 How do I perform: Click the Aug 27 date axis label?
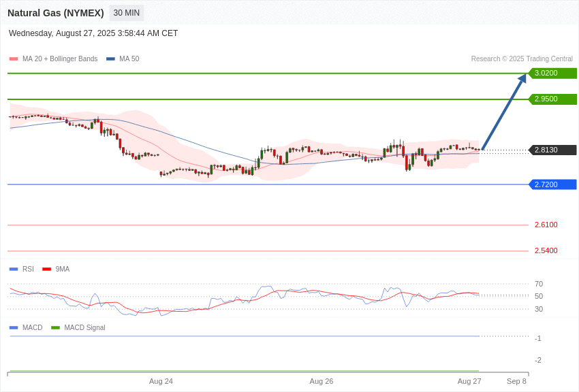click(x=469, y=381)
